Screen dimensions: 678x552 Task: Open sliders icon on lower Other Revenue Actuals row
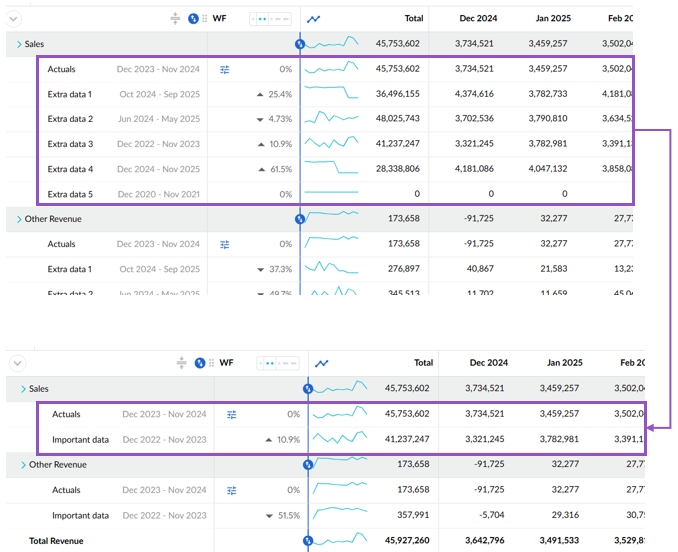tap(231, 490)
